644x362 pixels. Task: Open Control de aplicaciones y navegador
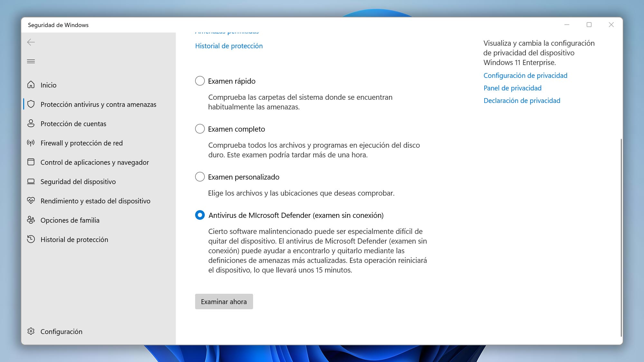click(x=99, y=162)
